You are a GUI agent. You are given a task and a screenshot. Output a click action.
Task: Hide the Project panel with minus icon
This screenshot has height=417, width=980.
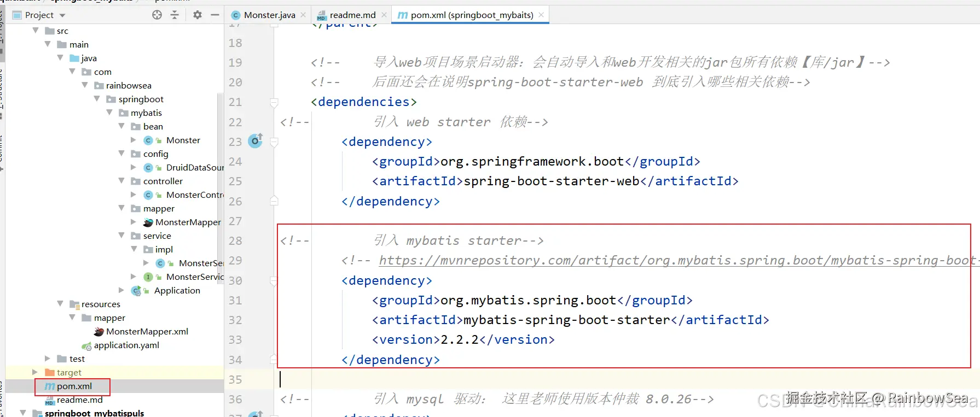215,15
